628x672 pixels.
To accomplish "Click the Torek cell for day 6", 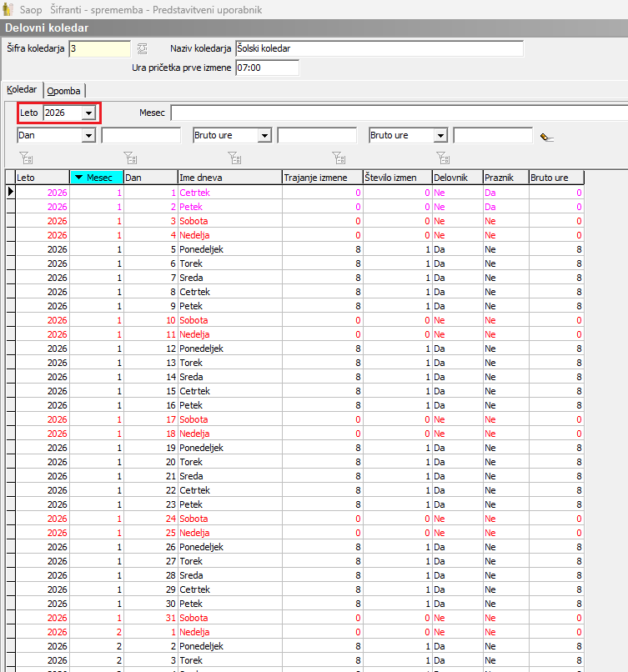I will coord(230,263).
